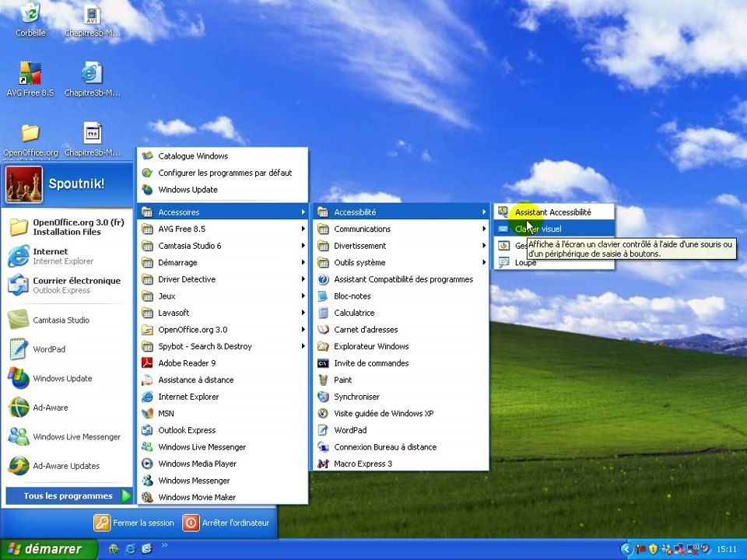
Task: Open Invite de commandes
Action: click(370, 363)
